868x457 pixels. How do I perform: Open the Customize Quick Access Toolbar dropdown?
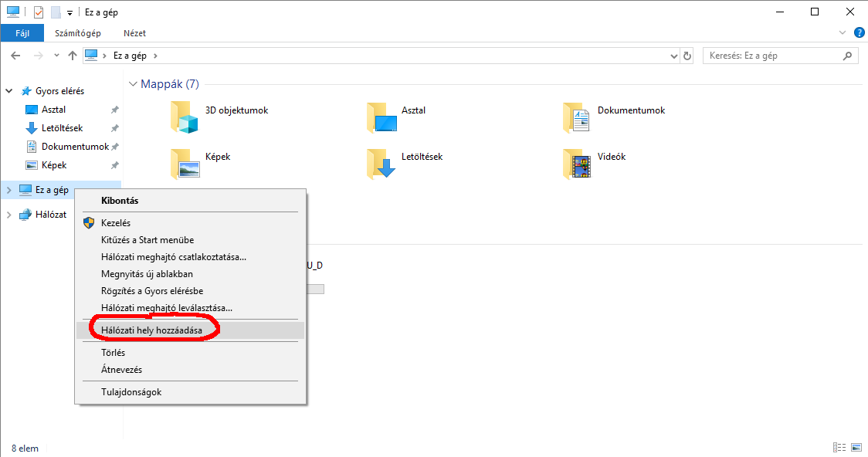tap(70, 12)
